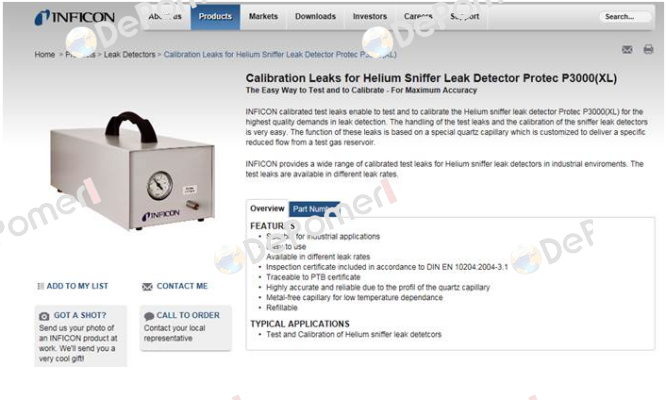Screen dimensions: 666x400
Task: Switch to the Part Number tab
Action: tap(315, 209)
